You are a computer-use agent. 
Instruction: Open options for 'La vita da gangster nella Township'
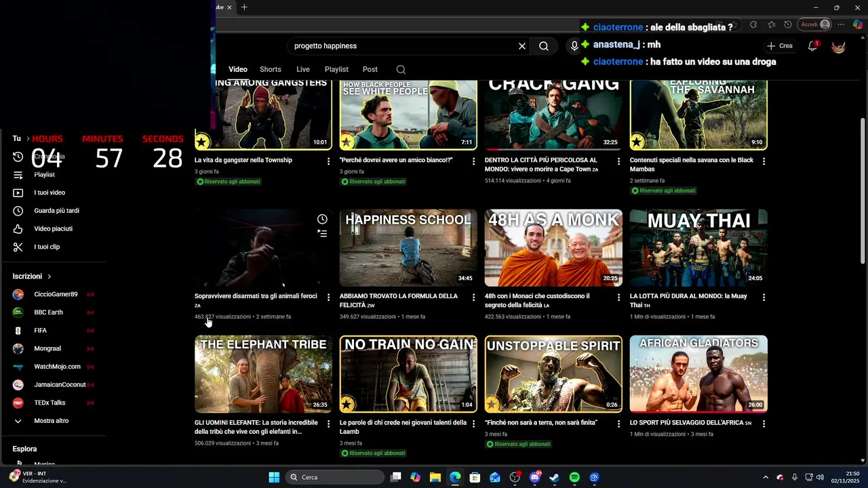pos(329,161)
